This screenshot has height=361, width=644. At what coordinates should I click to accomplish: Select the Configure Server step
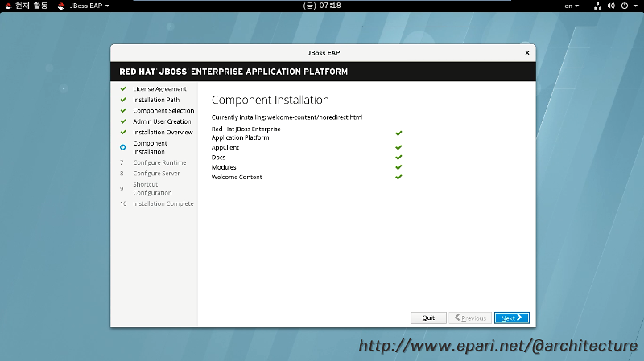156,174
